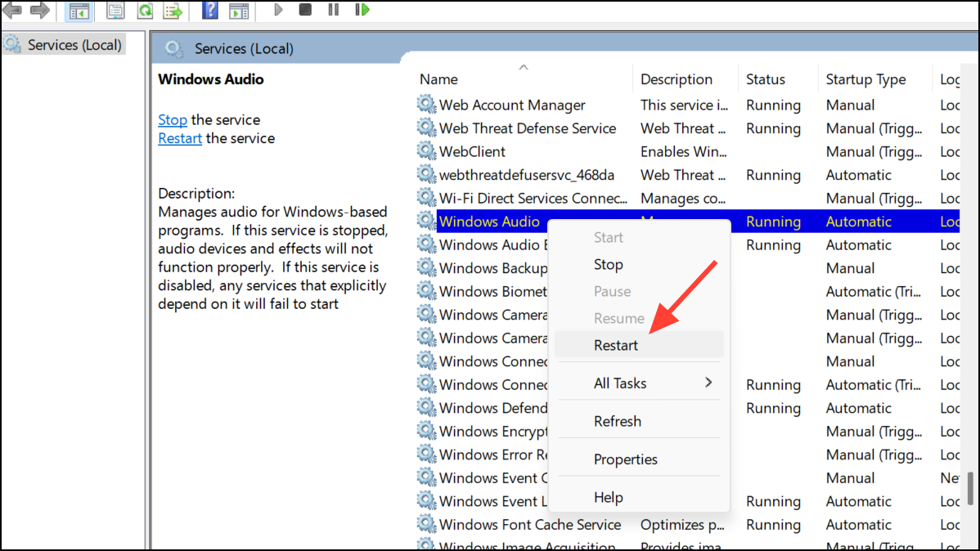Image resolution: width=980 pixels, height=551 pixels.
Task: Click the gear icon for webthreatdefusersvc_468da
Action: (426, 174)
